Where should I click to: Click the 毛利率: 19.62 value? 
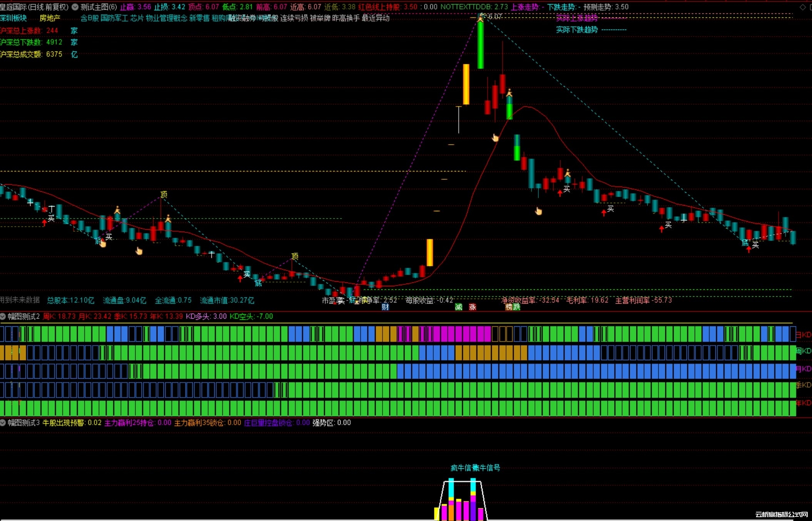[x=588, y=300]
